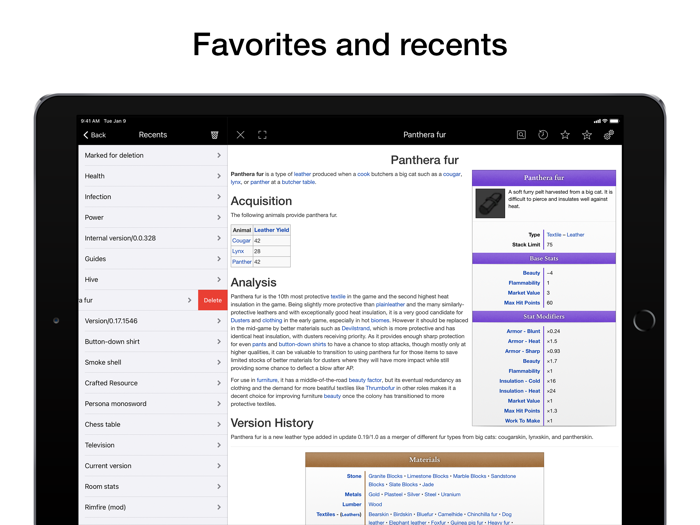Tap chevron on Version/0.17.1546 row

(x=219, y=321)
